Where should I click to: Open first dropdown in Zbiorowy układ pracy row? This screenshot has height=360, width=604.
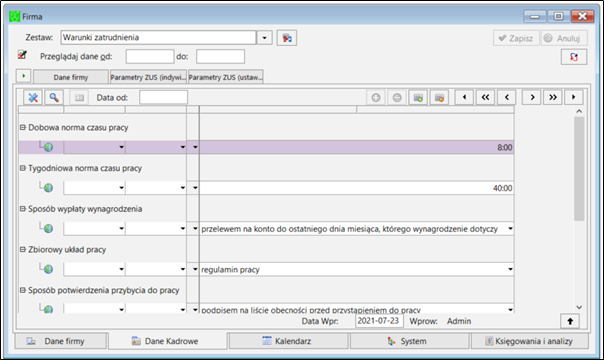121,269
